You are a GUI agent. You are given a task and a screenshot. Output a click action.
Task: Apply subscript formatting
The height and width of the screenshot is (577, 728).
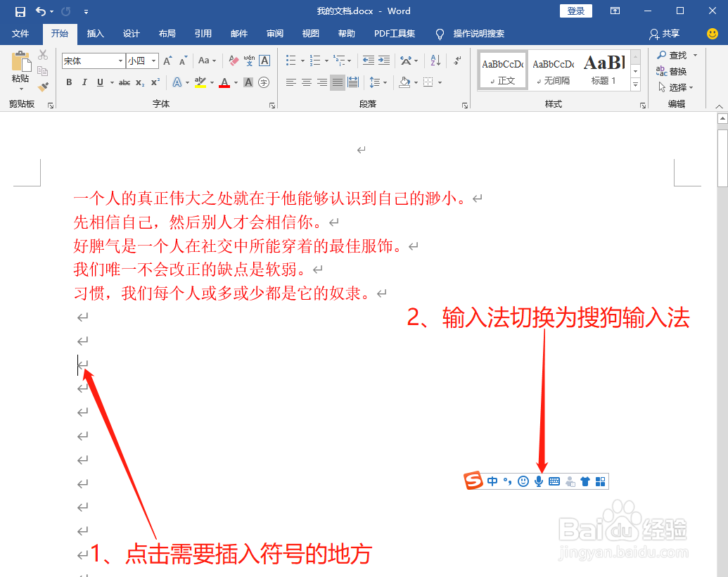tap(140, 82)
